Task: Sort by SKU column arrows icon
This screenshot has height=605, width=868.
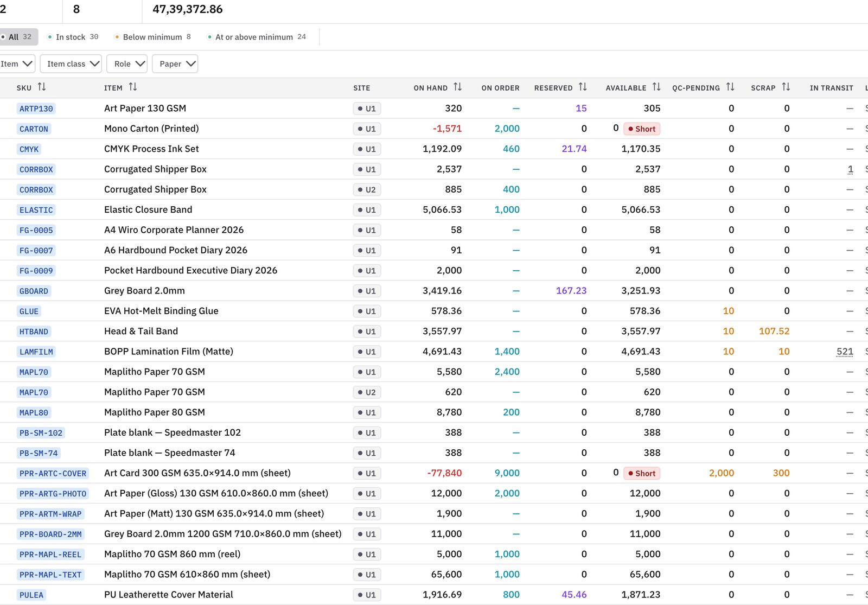Action: [42, 87]
